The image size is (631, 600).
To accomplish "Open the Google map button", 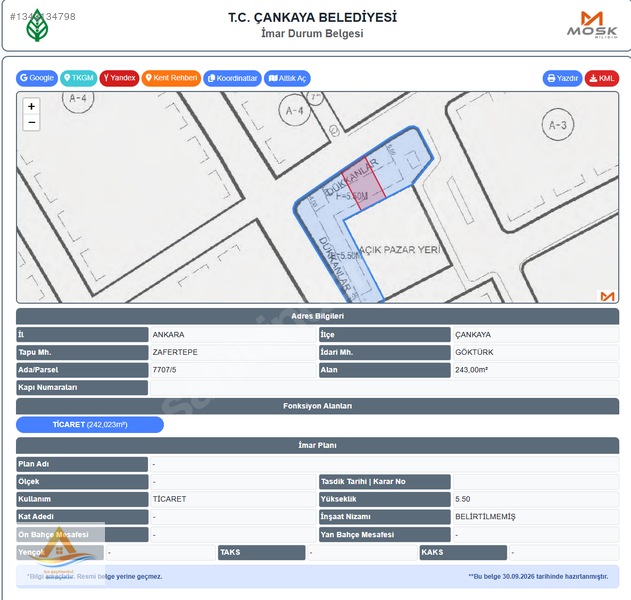I will pyautogui.click(x=37, y=78).
